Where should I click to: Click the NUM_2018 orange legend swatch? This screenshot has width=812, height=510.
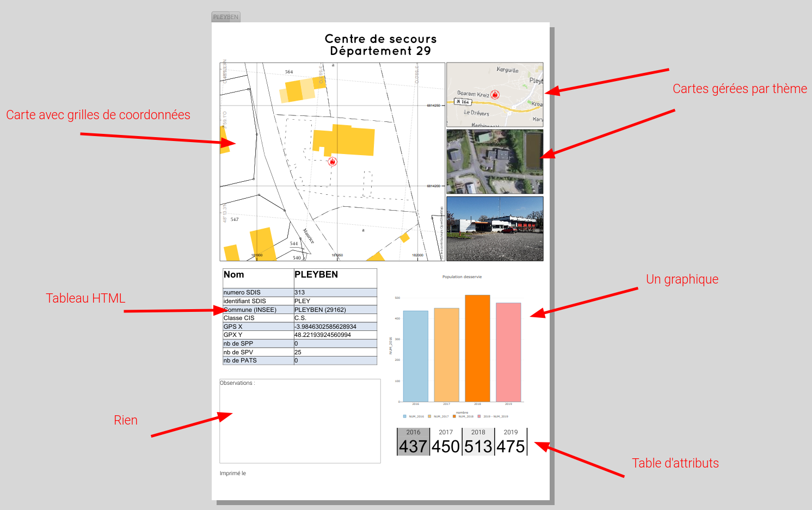tap(454, 416)
